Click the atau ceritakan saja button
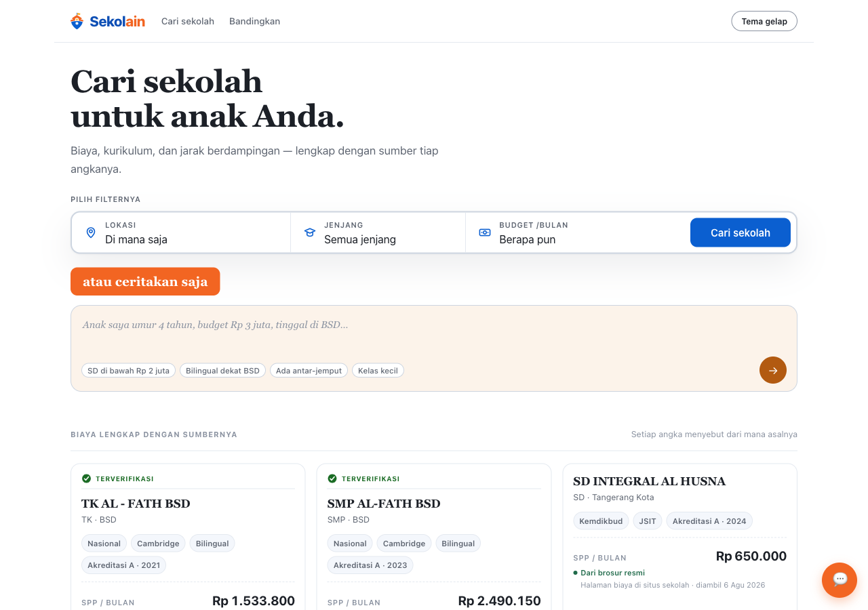 (145, 281)
